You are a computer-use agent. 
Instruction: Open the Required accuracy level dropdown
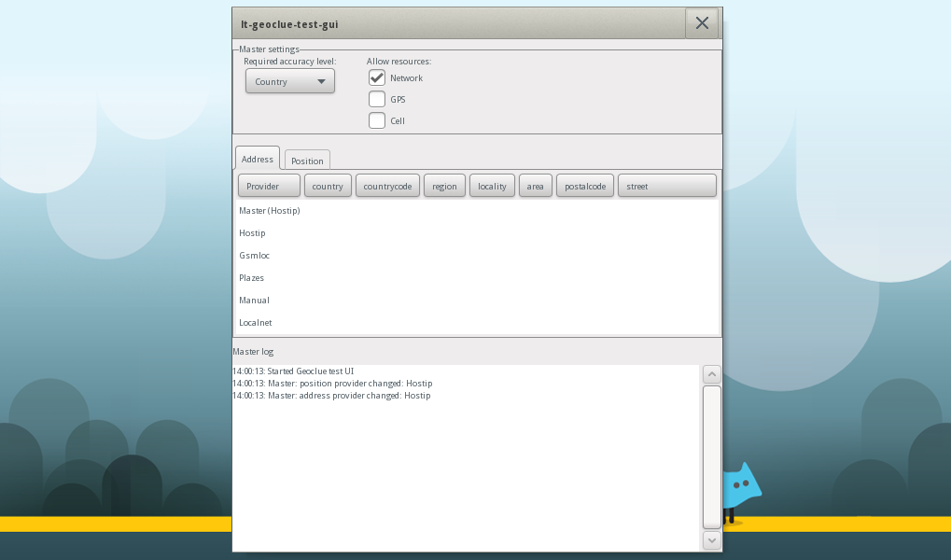click(x=290, y=81)
